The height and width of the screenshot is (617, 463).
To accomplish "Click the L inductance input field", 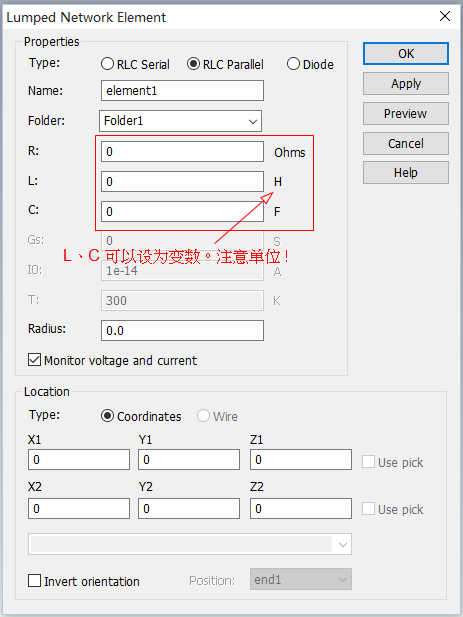I will (182, 181).
